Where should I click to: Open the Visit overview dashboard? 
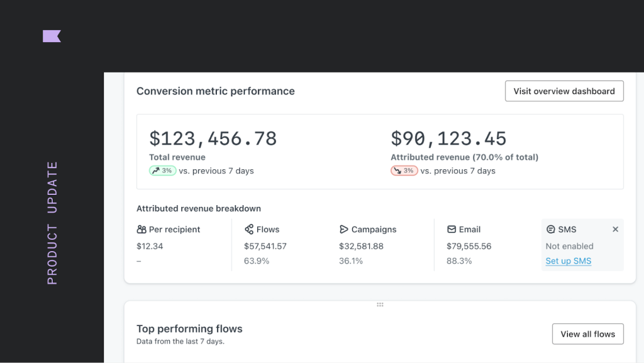coord(563,91)
